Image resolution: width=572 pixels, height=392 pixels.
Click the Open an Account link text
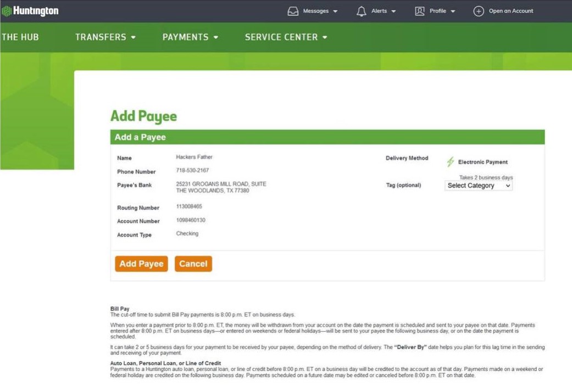(511, 11)
